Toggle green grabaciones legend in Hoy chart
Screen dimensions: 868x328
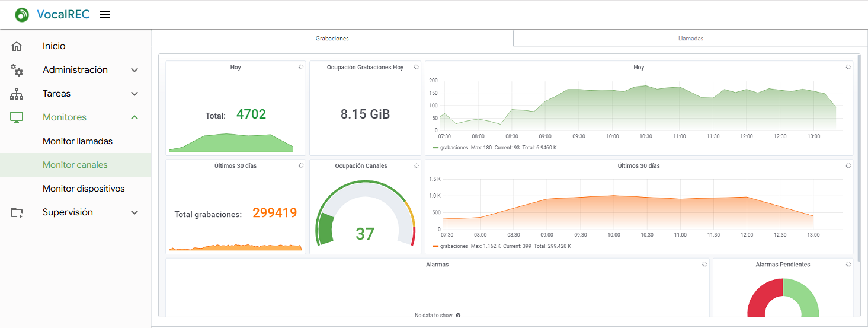[453, 147]
